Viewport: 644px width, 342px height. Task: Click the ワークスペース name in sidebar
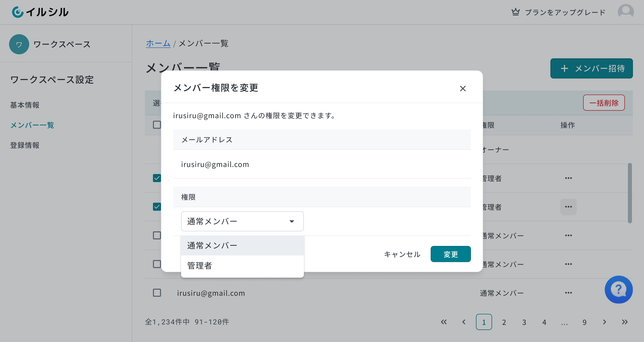[x=62, y=44]
